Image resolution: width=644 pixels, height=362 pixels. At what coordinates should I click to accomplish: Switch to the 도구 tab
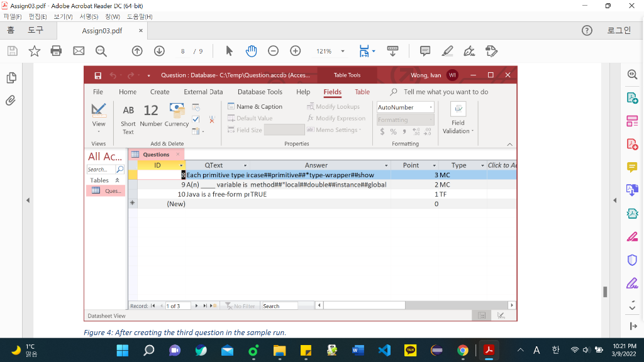pyautogui.click(x=35, y=30)
